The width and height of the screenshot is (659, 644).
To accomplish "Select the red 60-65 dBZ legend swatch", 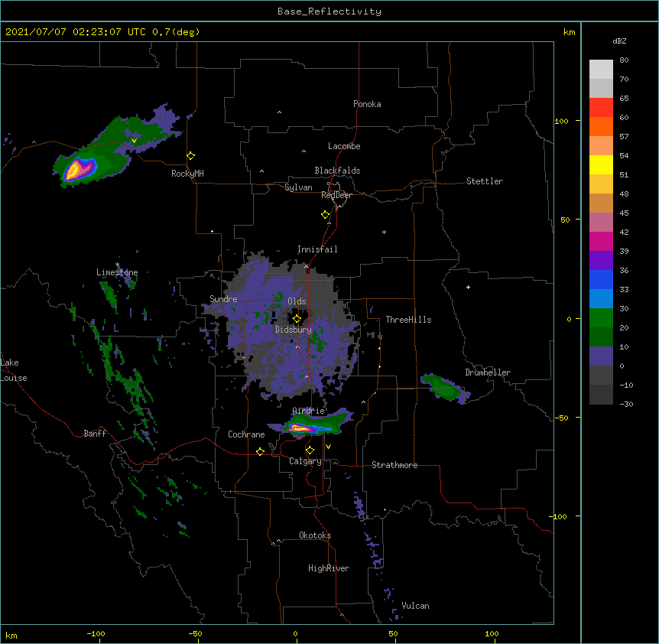I will pos(601,108).
